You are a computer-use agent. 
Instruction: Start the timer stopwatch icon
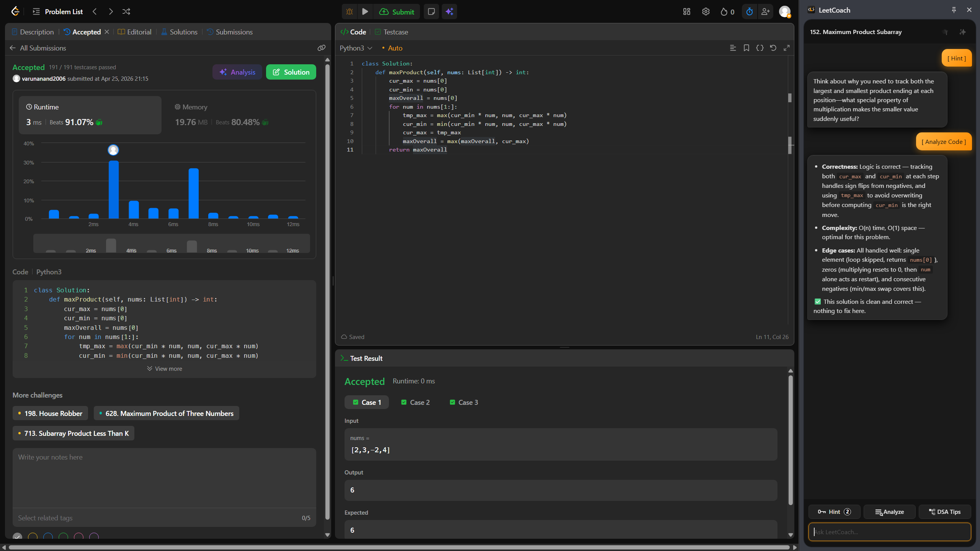750,11
